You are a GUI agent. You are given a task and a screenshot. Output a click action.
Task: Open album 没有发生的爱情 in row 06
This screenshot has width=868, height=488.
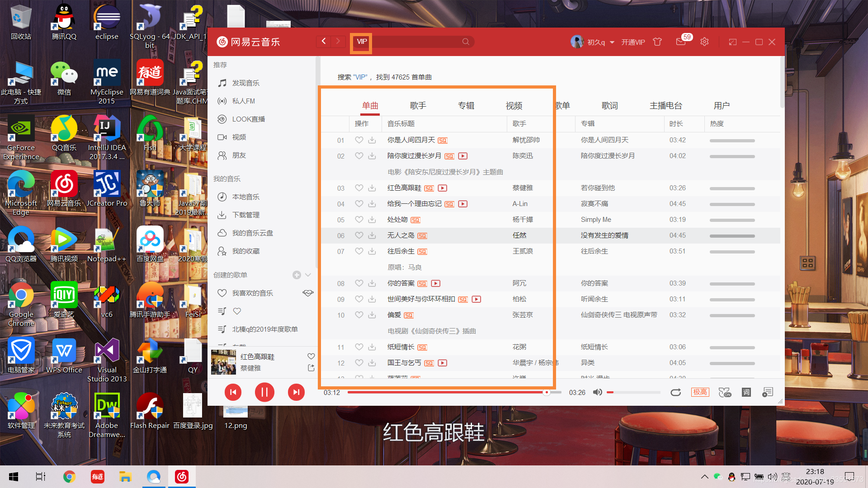604,235
